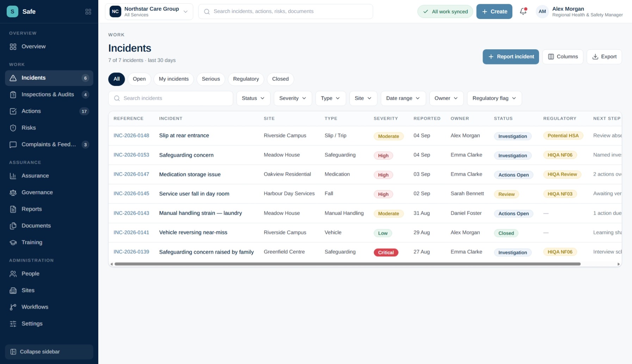Open Overview in the sidebar
Viewport: 632px width, 364px height.
(x=49, y=46)
